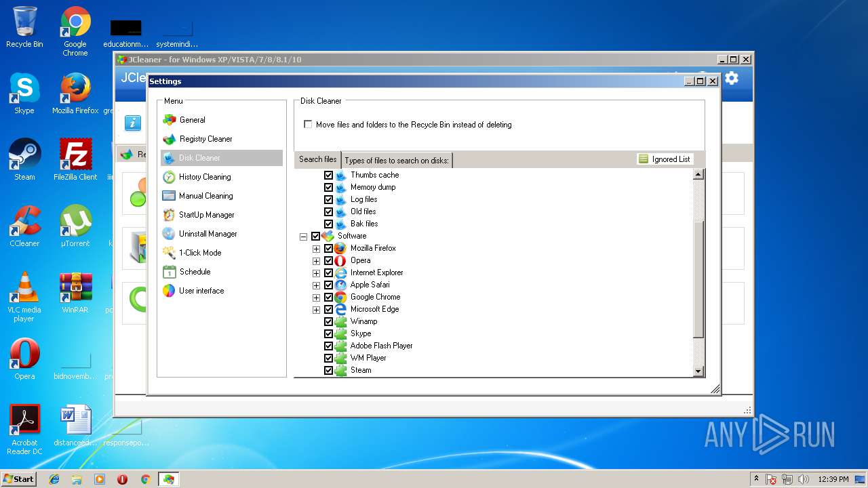The width and height of the screenshot is (868, 488).
Task: Click the Google Chrome icon in tree
Action: point(340,297)
